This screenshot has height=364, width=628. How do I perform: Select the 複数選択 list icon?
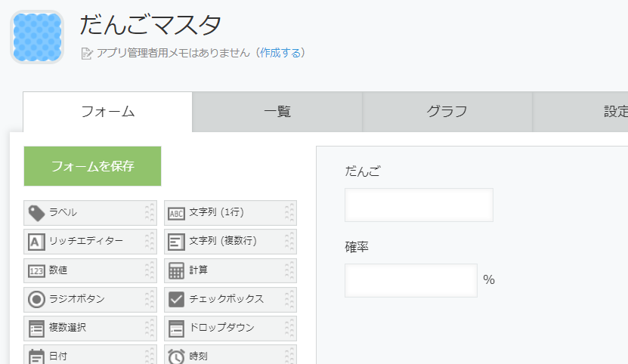point(36,329)
